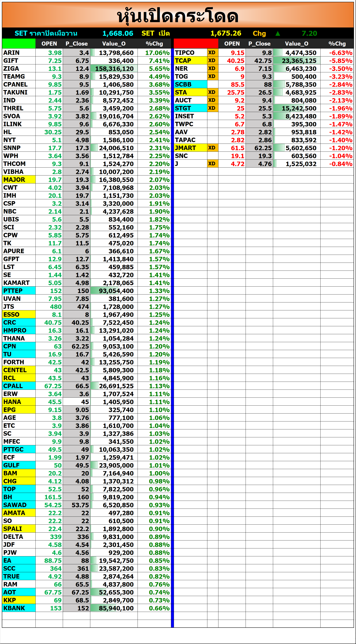Image resolution: width=356 pixels, height=644 pixels.
Task: Click the XD tag beside NER
Action: point(213,68)
